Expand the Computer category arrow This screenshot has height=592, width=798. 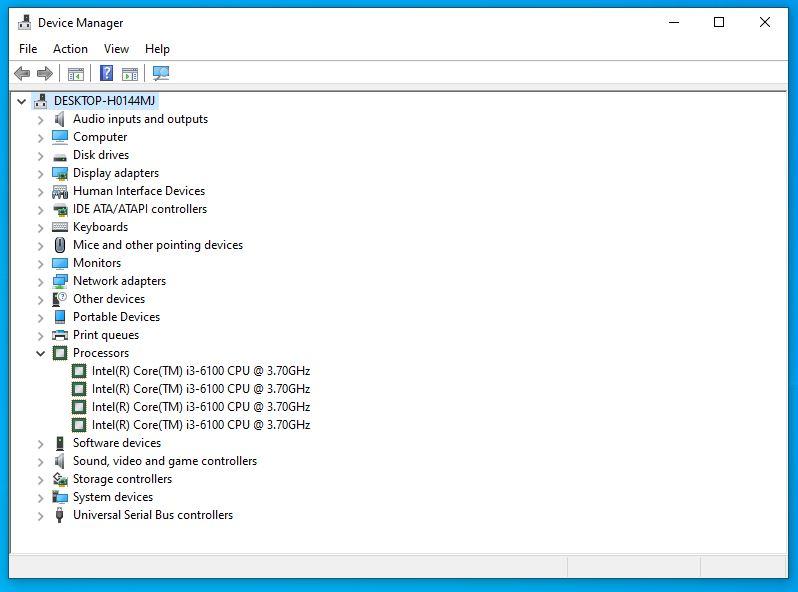pos(41,138)
